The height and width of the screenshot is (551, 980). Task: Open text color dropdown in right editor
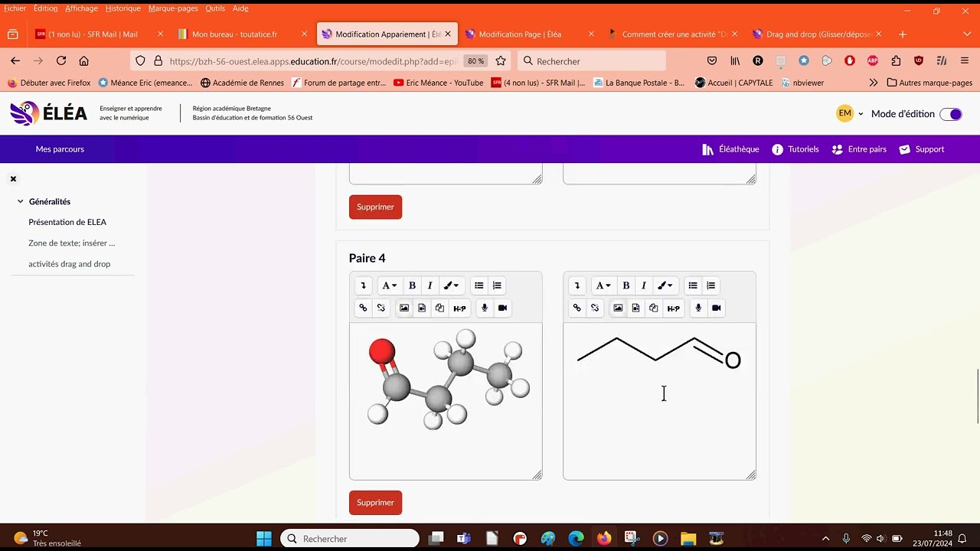(x=665, y=285)
